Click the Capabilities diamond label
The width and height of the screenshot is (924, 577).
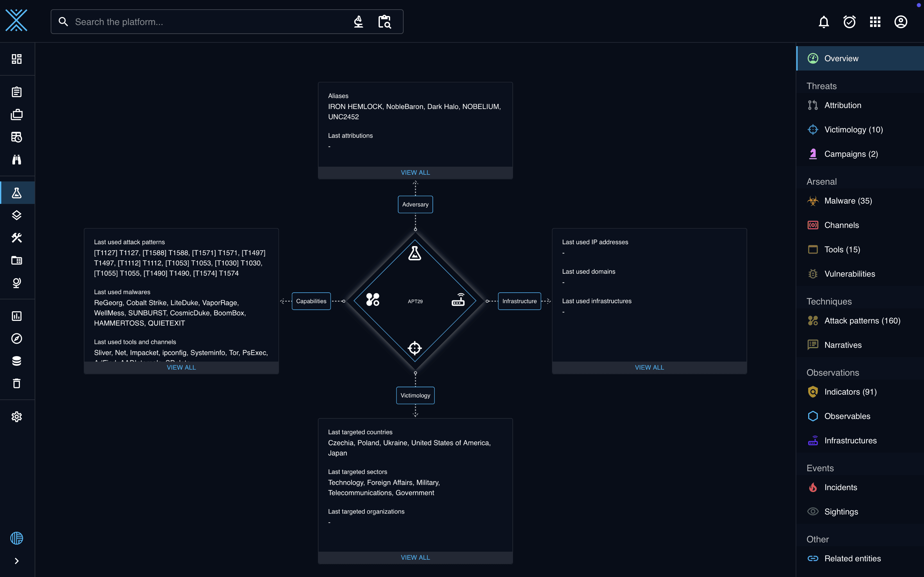click(x=311, y=301)
